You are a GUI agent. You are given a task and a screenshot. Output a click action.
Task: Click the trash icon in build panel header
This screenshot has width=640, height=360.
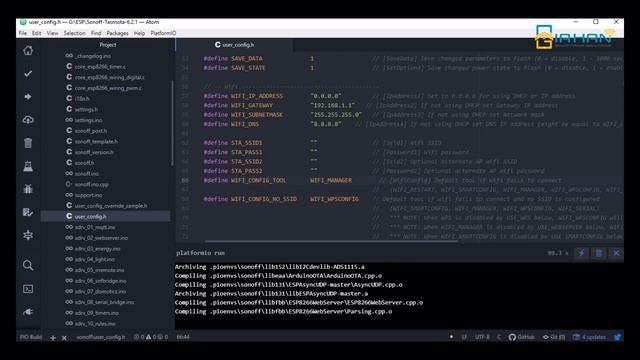[x=598, y=253]
